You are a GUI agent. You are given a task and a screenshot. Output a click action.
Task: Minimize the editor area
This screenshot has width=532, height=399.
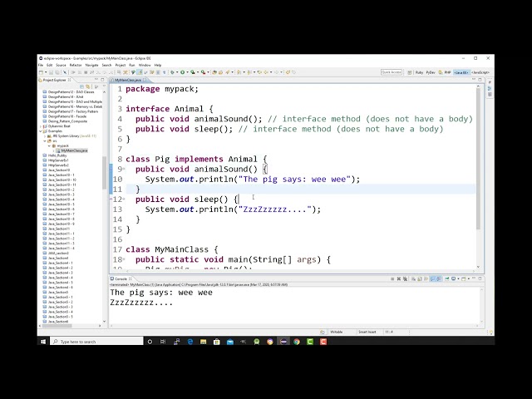coord(474,80)
